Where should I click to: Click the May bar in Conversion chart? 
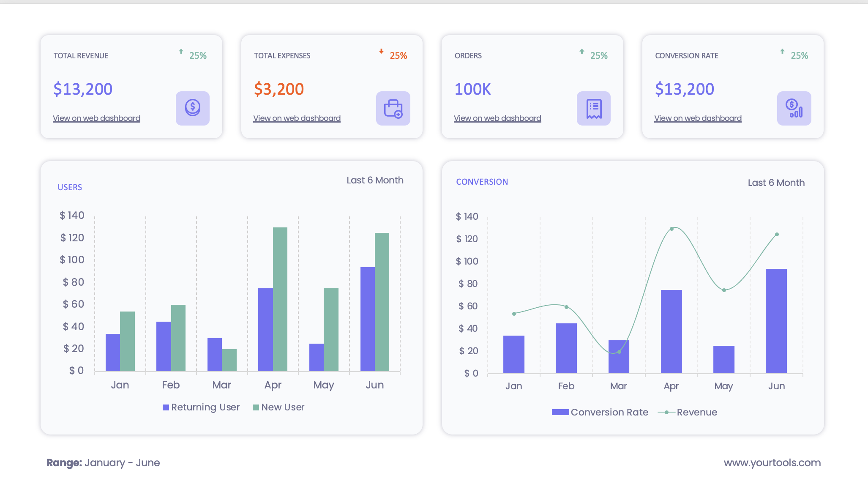724,359
